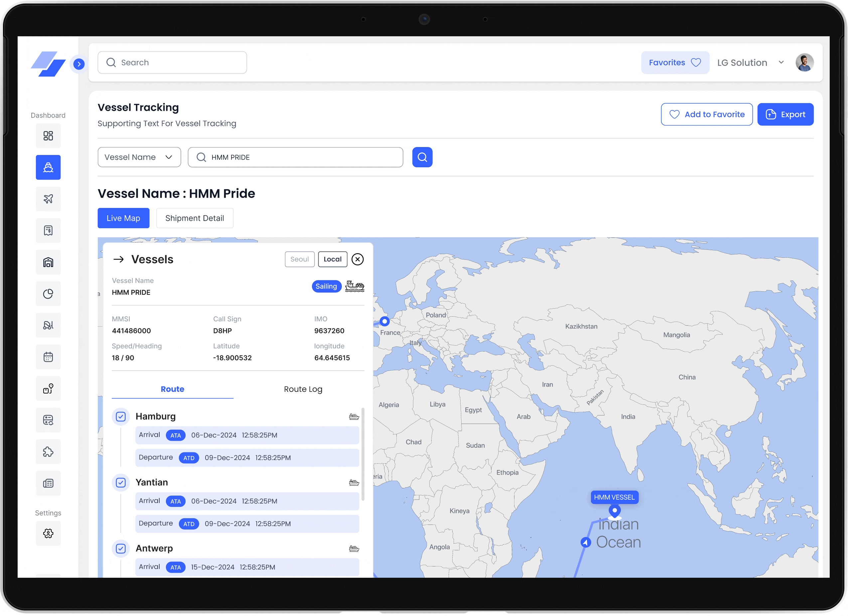Open the warehouse icon in sidebar

pos(48,262)
